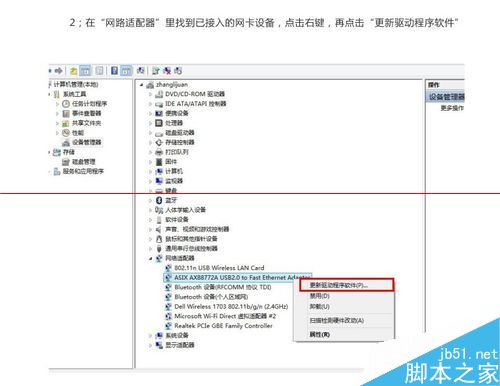The width and height of the screenshot is (500, 386).
Task: Select the zhanglijuan computer name row
Action: (172, 85)
